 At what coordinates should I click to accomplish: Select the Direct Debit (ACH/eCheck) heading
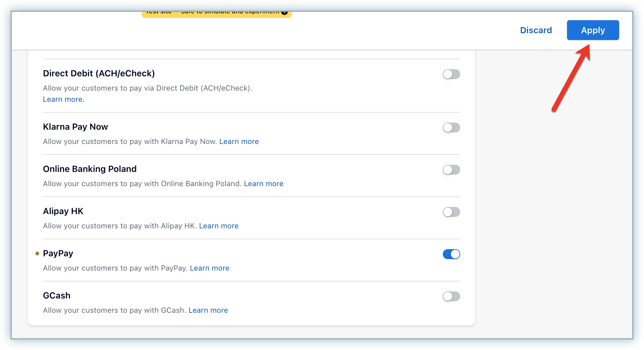(99, 73)
